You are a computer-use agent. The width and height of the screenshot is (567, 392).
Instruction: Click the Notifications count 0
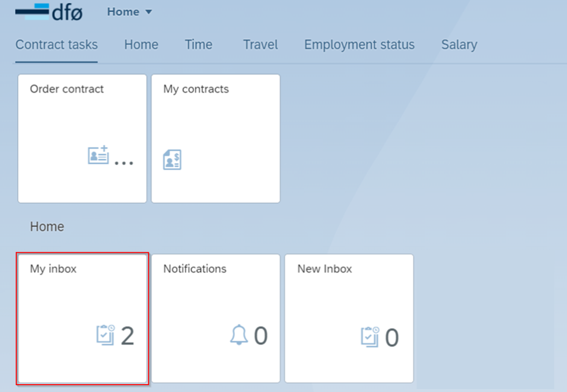pyautogui.click(x=261, y=336)
